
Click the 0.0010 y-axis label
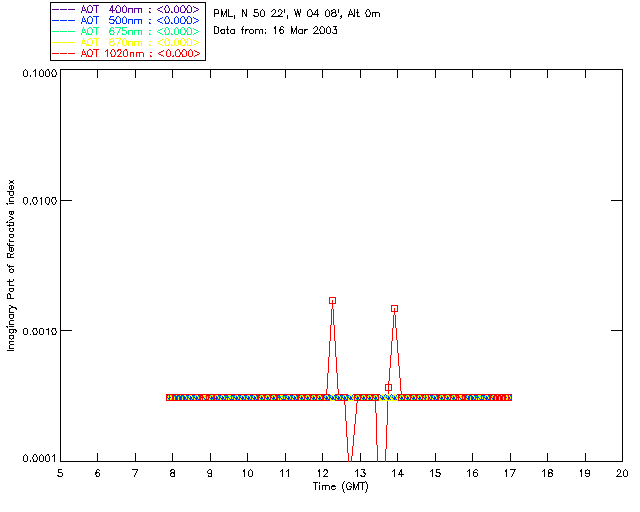click(40, 331)
